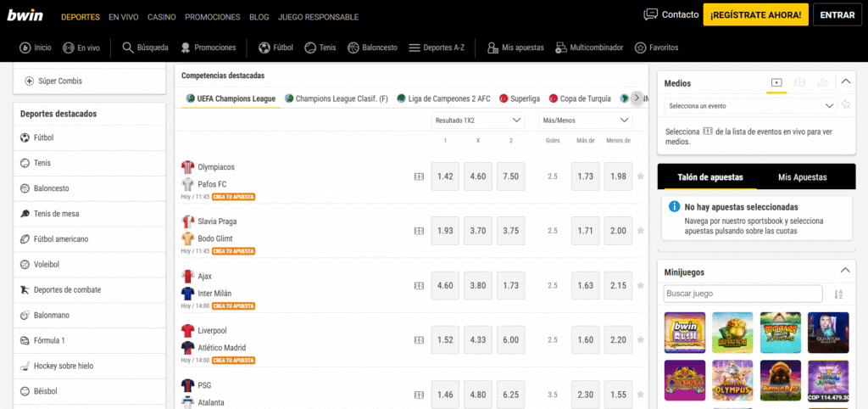Favorite the Slavia Praga vs Bodo Glimt match
This screenshot has width=868, height=409.
click(641, 231)
